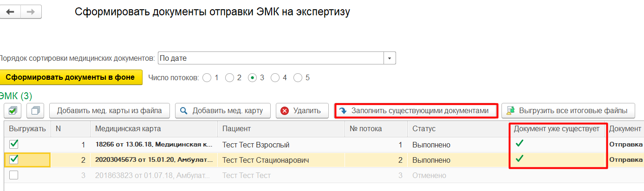Go back with the left arrow
Viewport: 644px width, 191px height.
click(10, 12)
